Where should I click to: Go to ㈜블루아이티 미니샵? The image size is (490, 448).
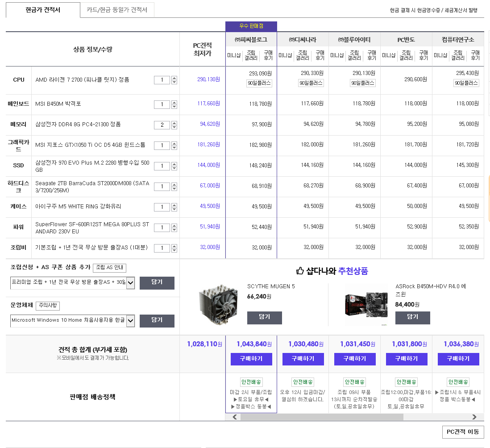pyautogui.click(x=337, y=55)
